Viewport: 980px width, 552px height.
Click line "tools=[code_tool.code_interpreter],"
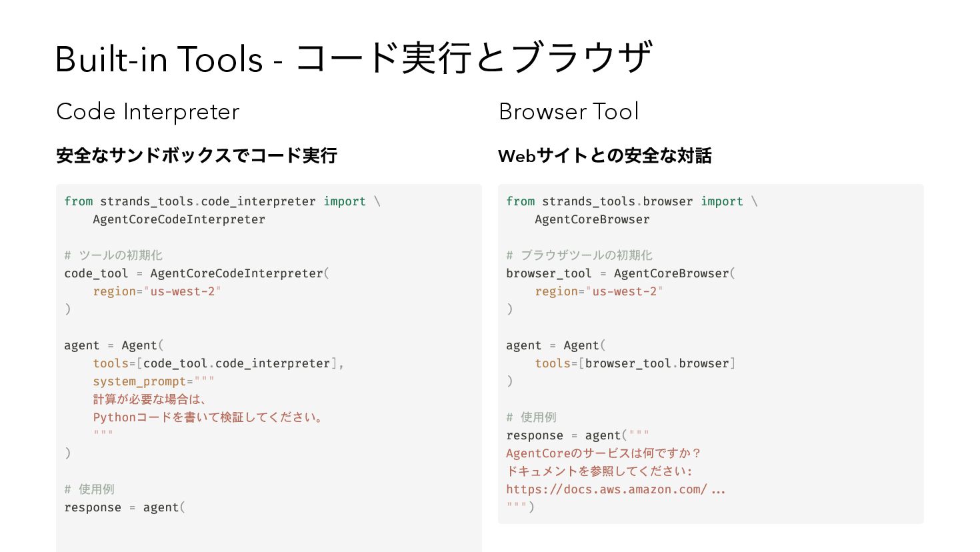coord(219,363)
